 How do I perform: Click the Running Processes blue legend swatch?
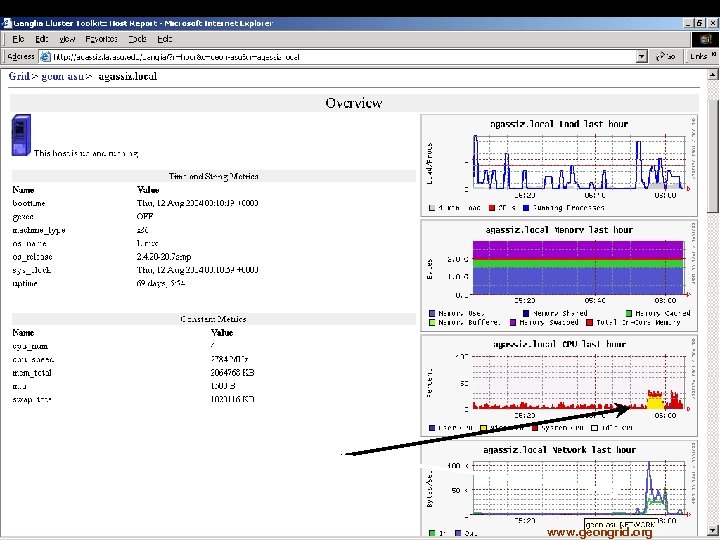pos(526,208)
